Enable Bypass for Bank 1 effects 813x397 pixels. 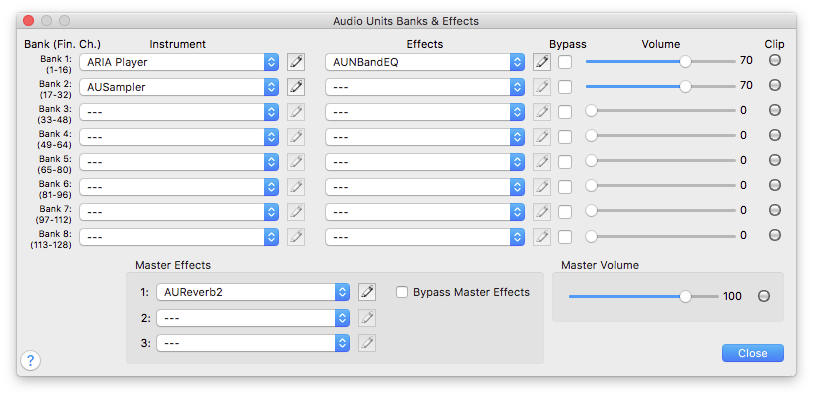pos(565,62)
